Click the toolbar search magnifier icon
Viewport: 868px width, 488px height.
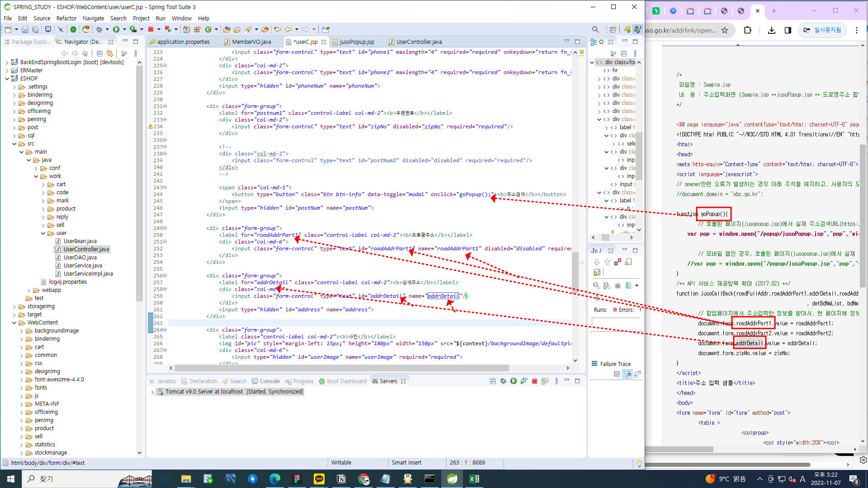click(x=595, y=30)
